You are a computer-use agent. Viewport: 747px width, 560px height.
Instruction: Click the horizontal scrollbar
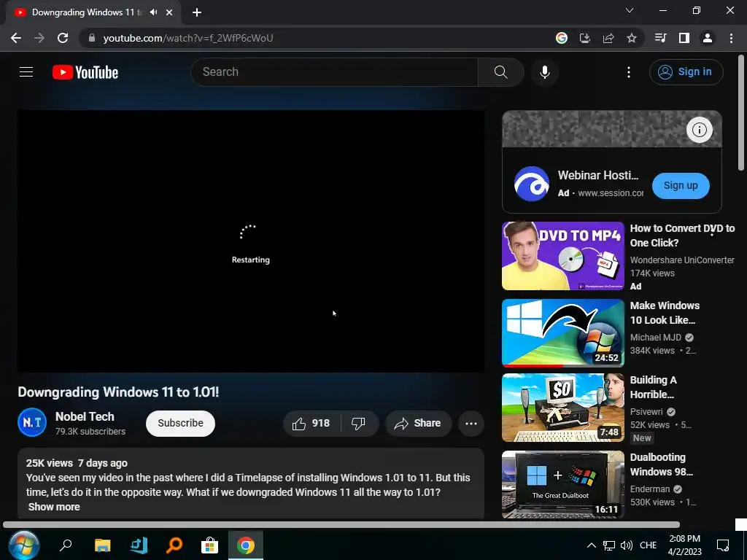click(341, 525)
